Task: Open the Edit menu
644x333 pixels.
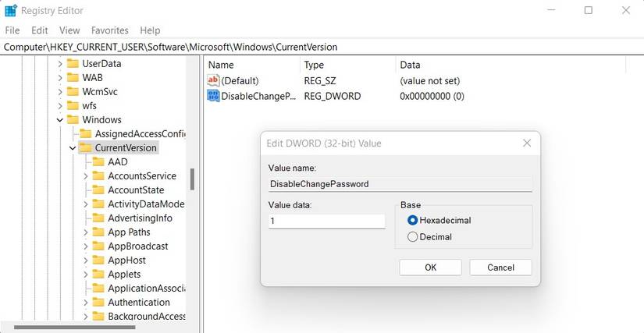Action: (x=40, y=30)
